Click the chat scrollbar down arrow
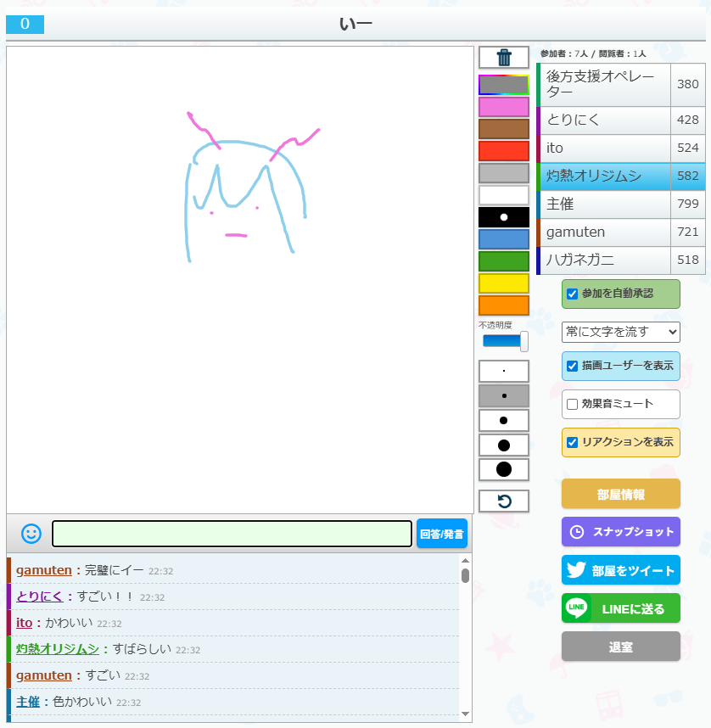Viewport: 711px width, 728px height. click(x=465, y=714)
